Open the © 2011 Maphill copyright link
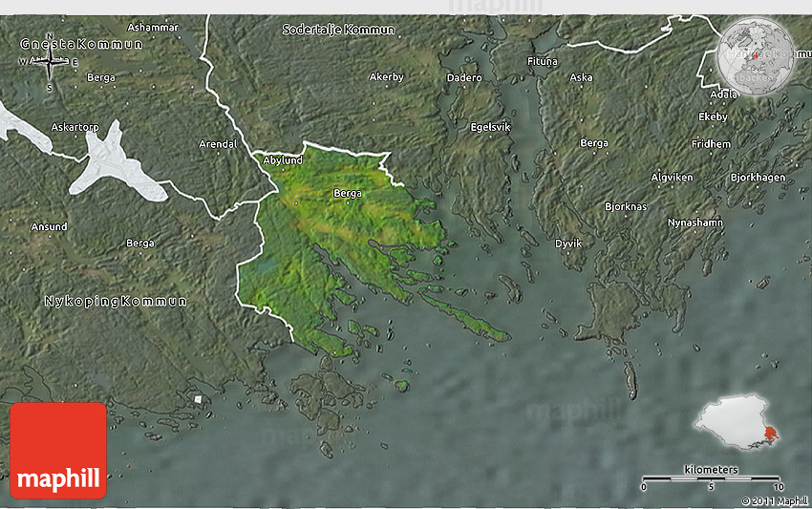812x509 pixels. point(775,500)
